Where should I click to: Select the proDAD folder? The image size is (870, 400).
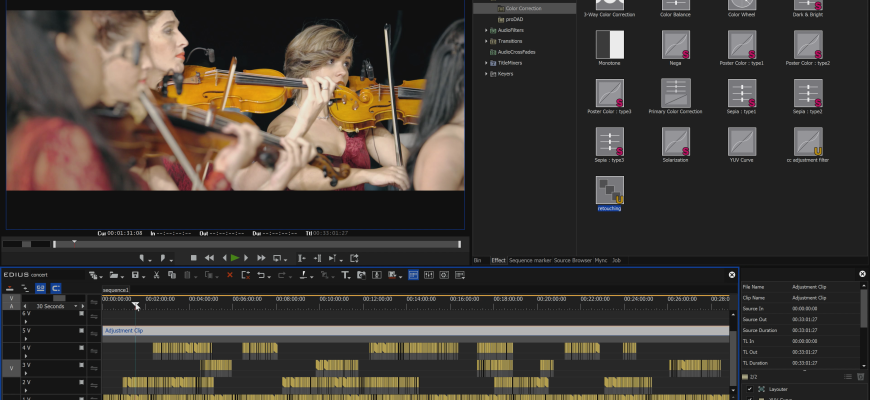tap(514, 19)
